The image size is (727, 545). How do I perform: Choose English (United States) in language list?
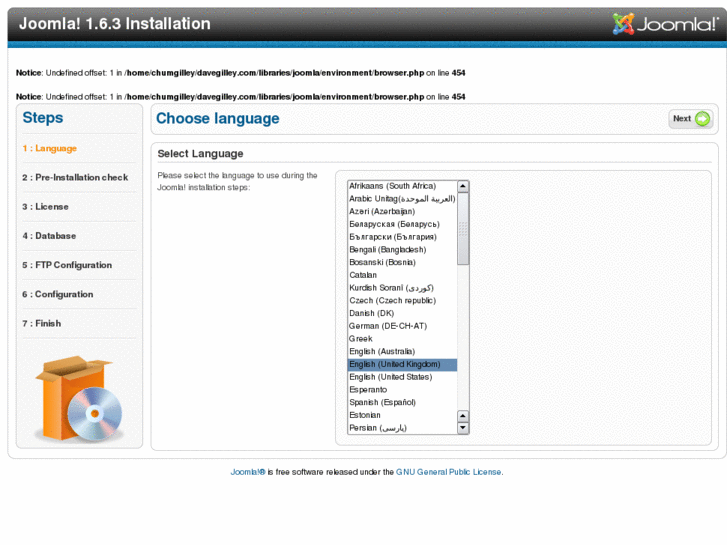coord(390,377)
